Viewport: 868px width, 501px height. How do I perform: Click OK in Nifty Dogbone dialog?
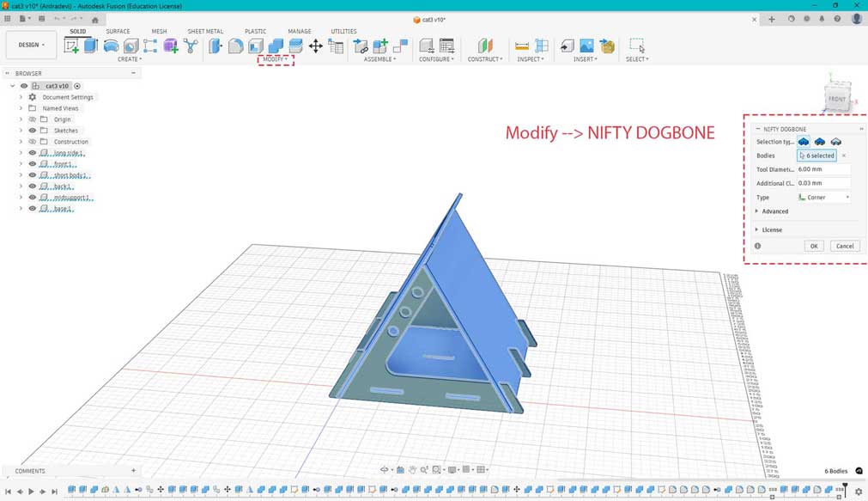point(814,246)
